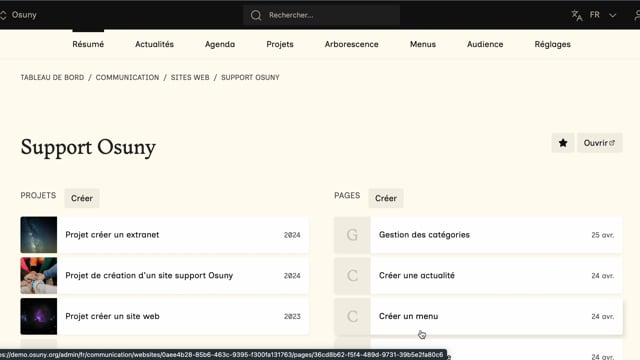This screenshot has width=640, height=360.
Task: Open 'Projet créer un site web' title
Action: tap(112, 316)
